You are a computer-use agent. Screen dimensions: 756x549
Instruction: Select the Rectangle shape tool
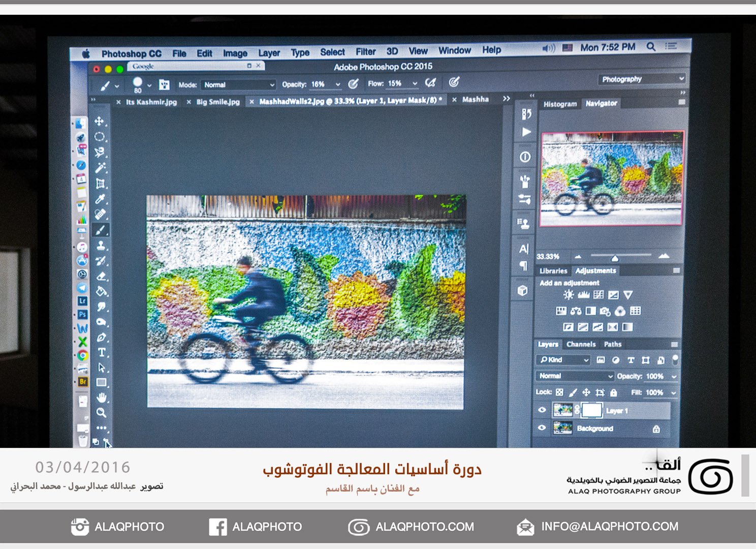point(102,382)
